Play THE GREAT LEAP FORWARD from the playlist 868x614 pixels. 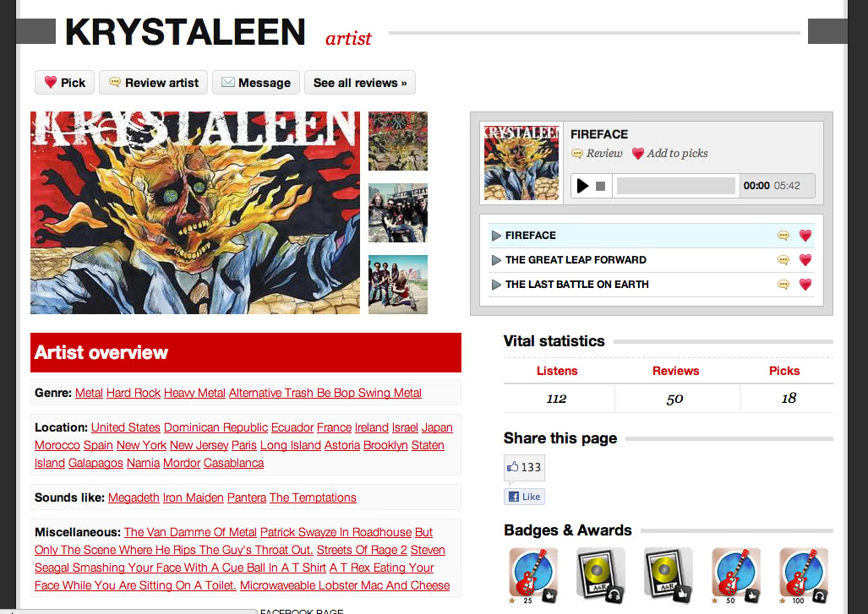(x=496, y=260)
